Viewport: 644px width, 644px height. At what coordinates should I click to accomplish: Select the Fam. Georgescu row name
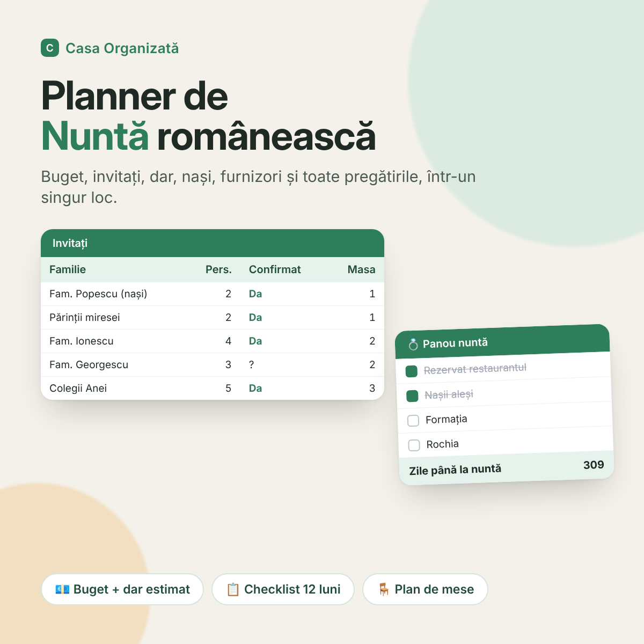89,364
